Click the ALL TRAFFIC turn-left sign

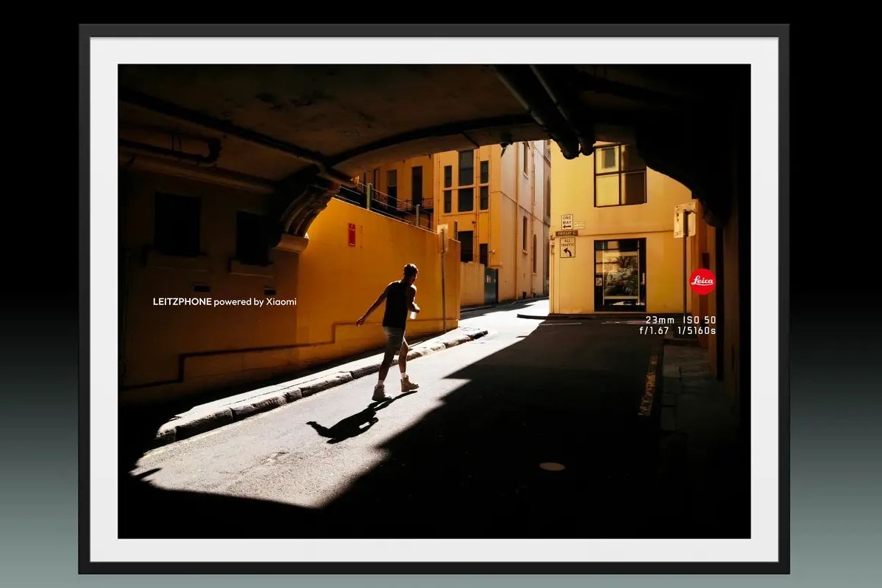tap(567, 247)
